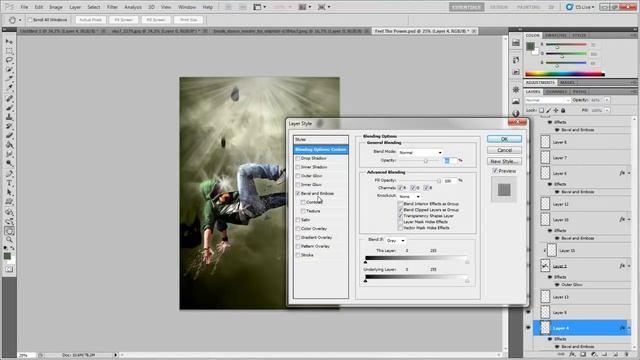Viewport: 640px width, 360px height.
Task: Select the Gradient tool
Action: (x=9, y=144)
